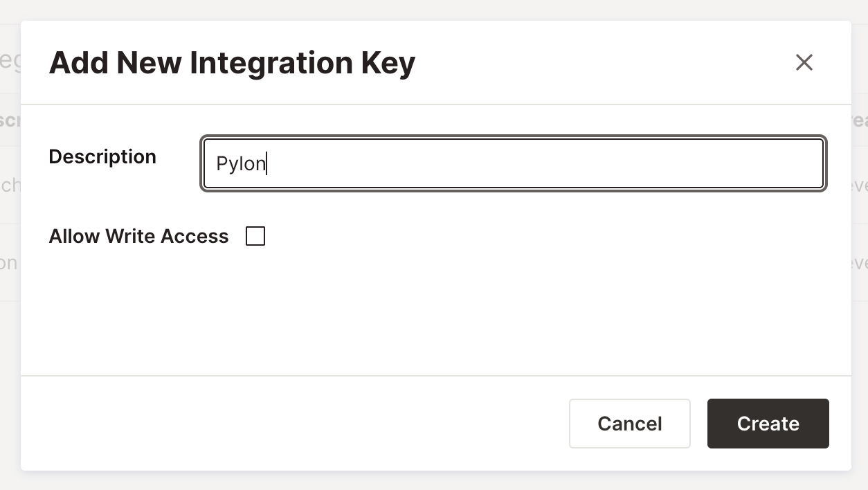Select the dark Create button
This screenshot has width=868, height=490.
pos(768,424)
